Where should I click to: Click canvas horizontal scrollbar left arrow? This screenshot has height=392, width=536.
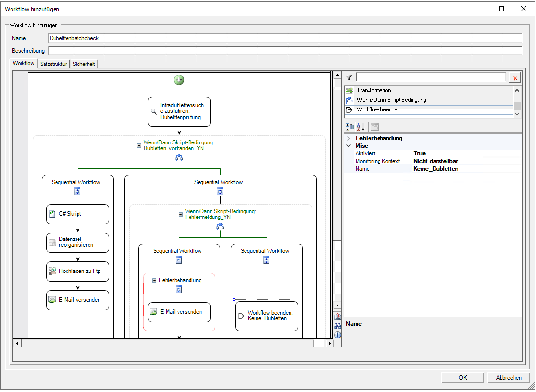[17, 343]
